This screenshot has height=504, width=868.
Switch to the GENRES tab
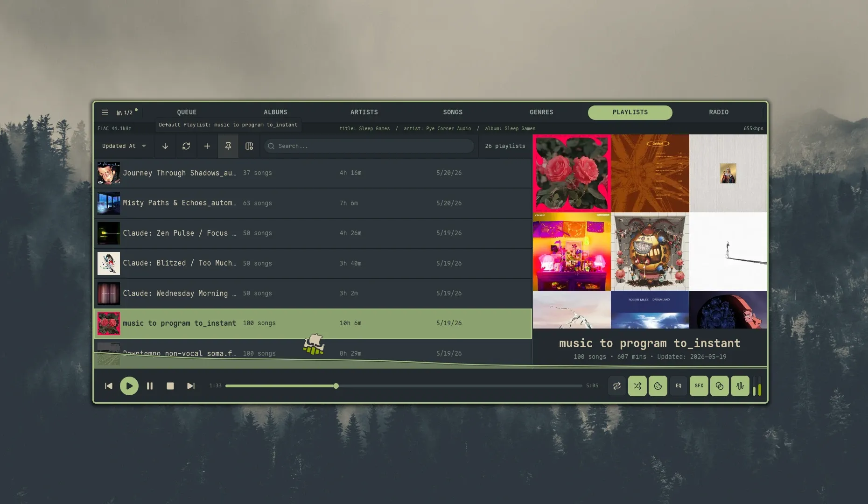click(541, 112)
